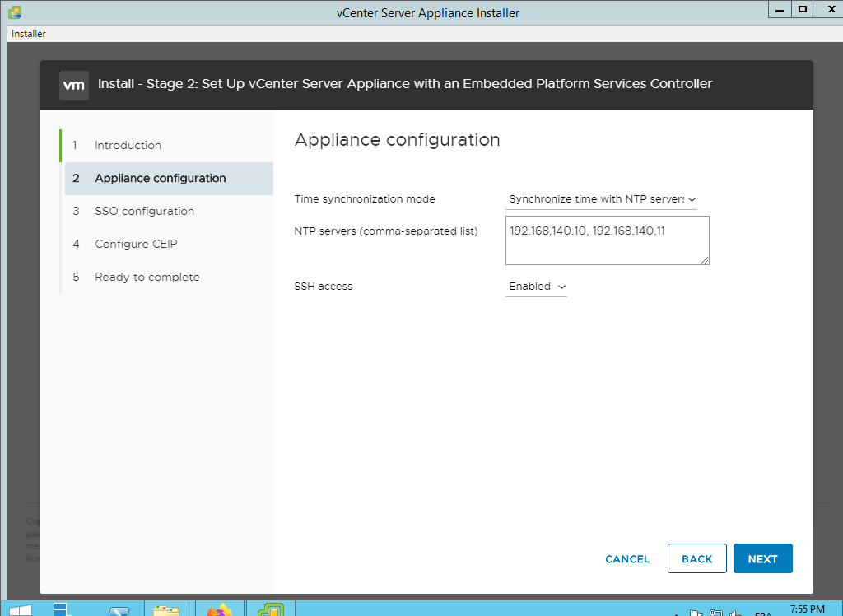843x616 pixels.
Task: Launch PowerShell from the taskbar
Action: click(119, 612)
